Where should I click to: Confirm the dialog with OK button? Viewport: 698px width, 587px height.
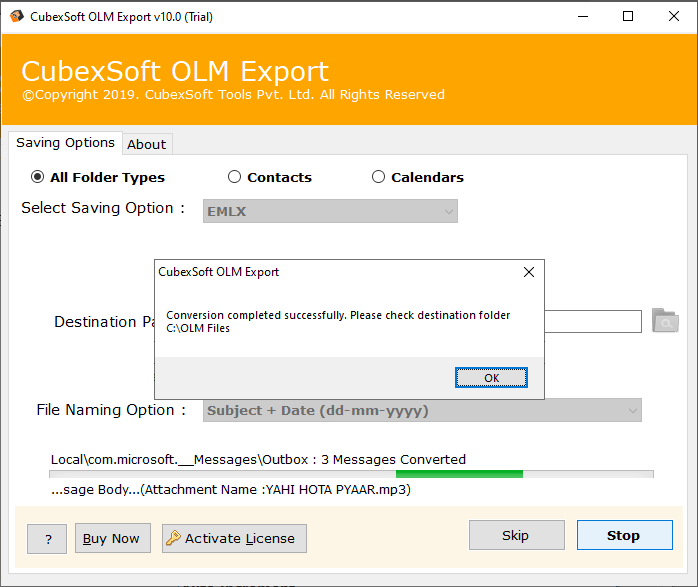click(491, 378)
